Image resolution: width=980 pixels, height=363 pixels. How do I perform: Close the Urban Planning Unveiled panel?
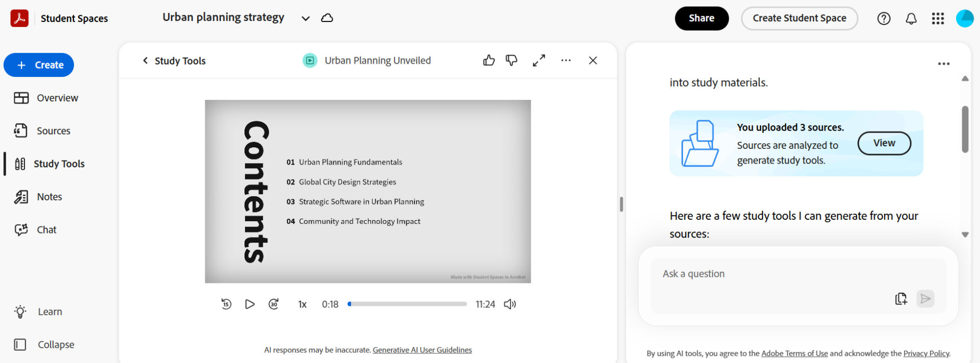click(x=593, y=61)
